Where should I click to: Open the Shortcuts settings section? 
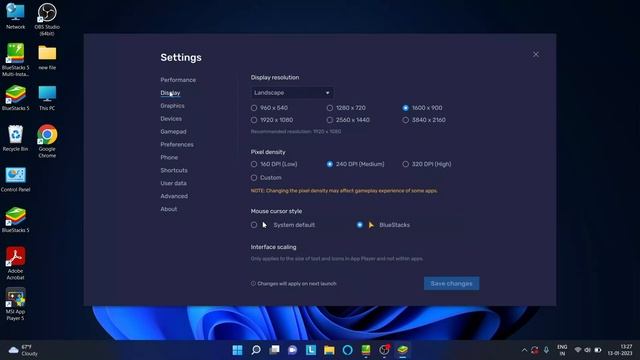click(x=174, y=170)
